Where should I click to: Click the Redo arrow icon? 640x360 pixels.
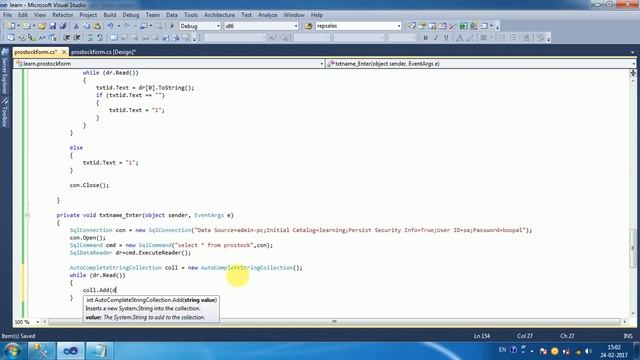[x=127, y=26]
